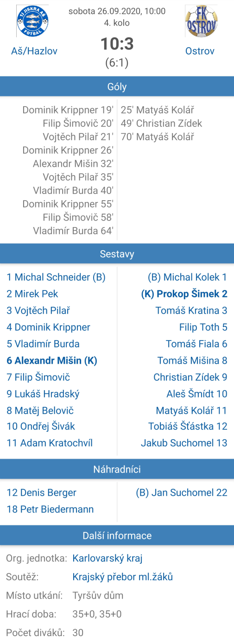Open Dominik Krippner in the lineup
The image size is (234, 644).
[48, 327]
